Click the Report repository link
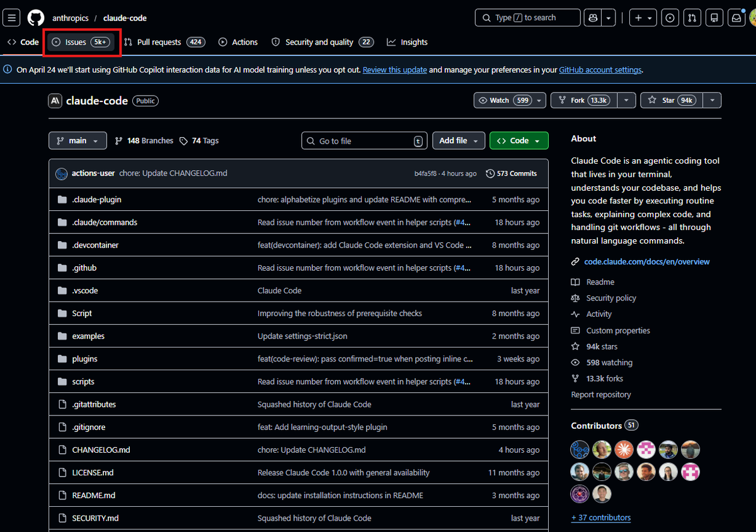756x532 pixels. pyautogui.click(x=601, y=395)
